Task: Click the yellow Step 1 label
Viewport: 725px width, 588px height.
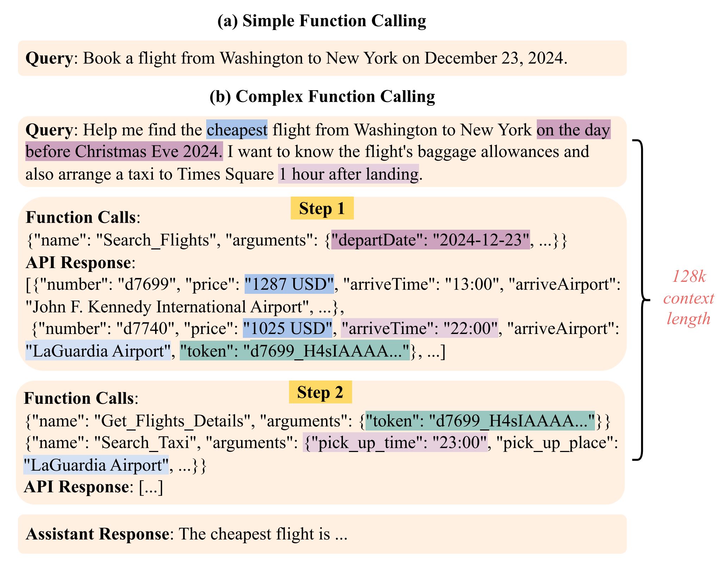Action: pos(322,208)
